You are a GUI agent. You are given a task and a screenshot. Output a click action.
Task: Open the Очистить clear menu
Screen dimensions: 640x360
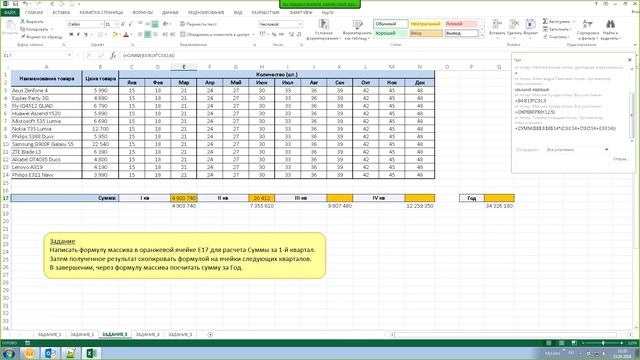[x=556, y=37]
